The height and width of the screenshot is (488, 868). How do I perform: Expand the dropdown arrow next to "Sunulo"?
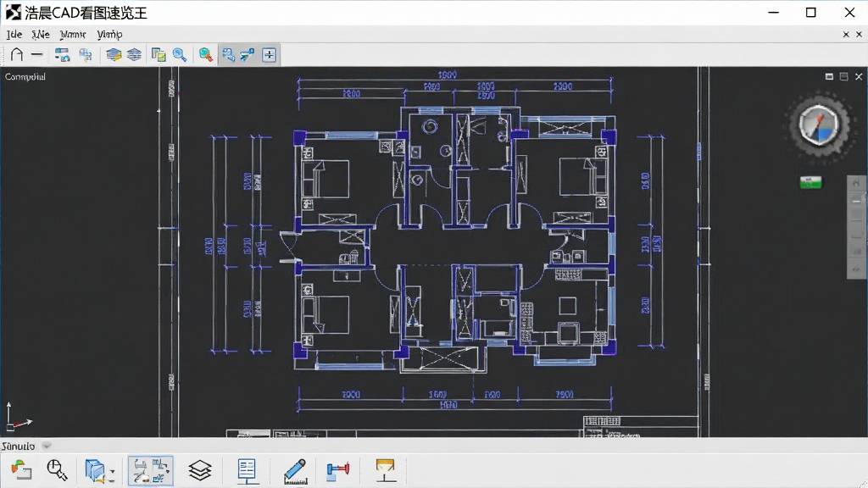(47, 446)
